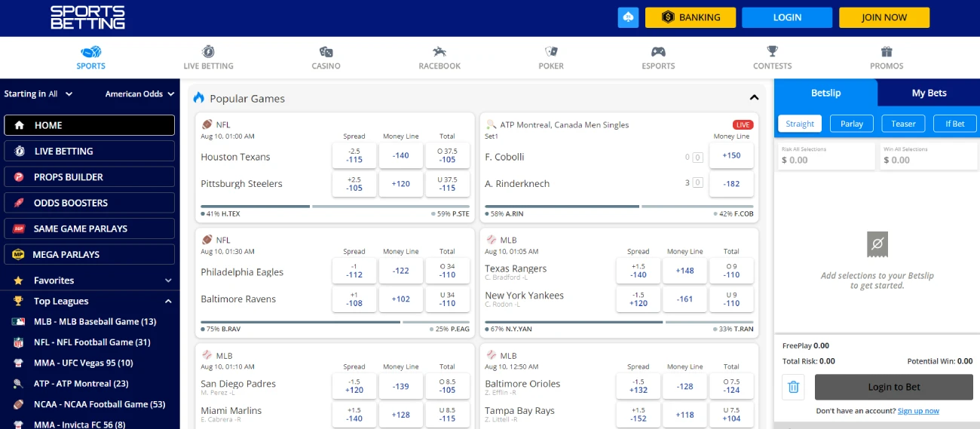Screen dimensions: 980x429
Task: Click the Sign up now link
Action: 918,411
